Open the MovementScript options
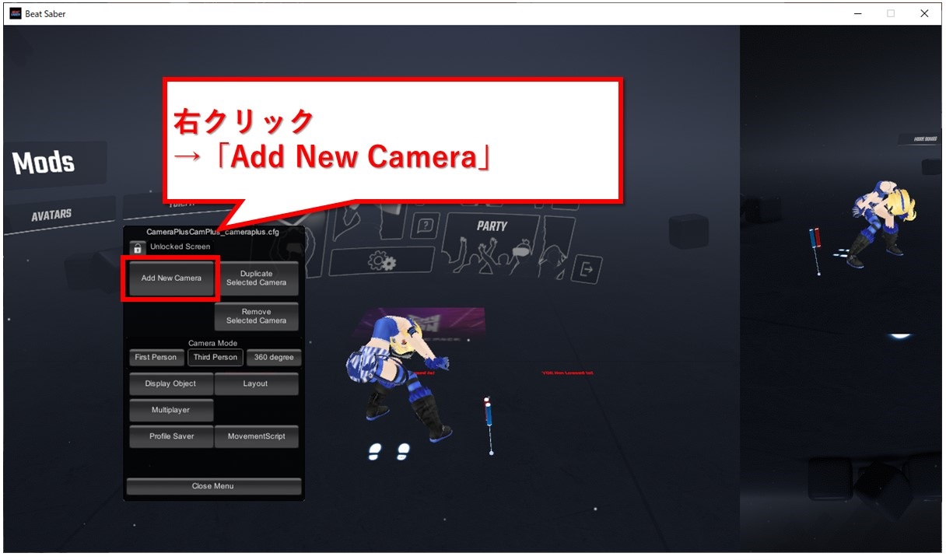 point(257,436)
